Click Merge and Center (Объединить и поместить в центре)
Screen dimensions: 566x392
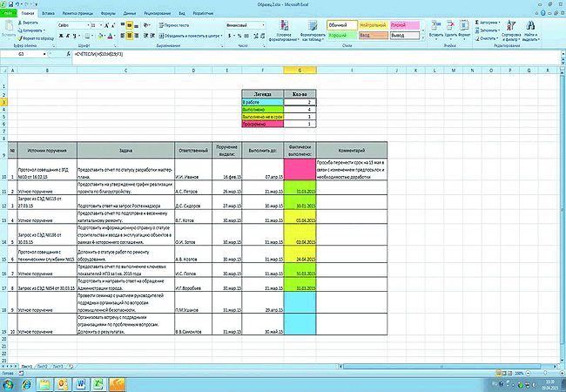coord(189,36)
